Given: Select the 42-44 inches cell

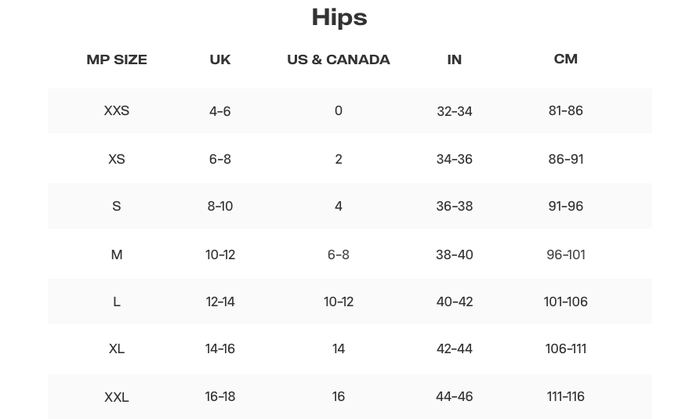Looking at the screenshot, I should (454, 349).
